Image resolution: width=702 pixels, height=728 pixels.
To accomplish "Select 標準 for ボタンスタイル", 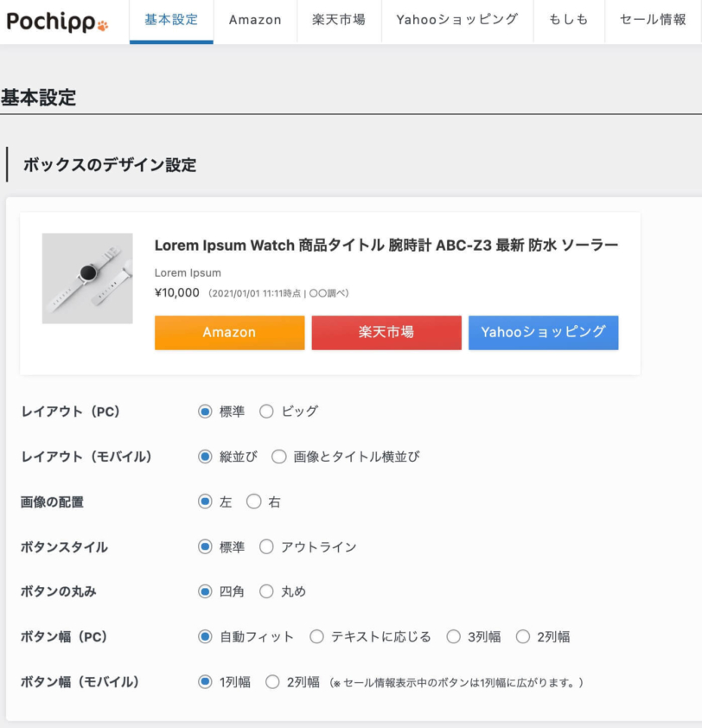I will (205, 546).
